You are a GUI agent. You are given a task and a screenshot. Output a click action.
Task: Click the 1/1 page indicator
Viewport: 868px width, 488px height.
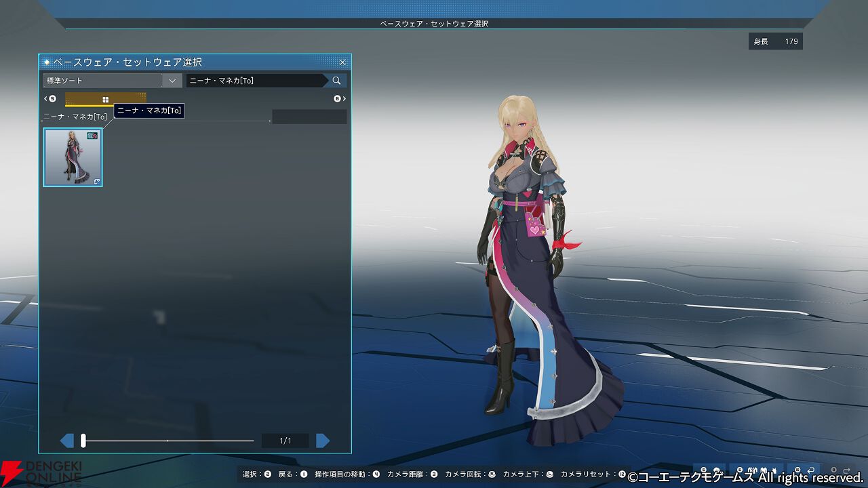click(x=285, y=441)
